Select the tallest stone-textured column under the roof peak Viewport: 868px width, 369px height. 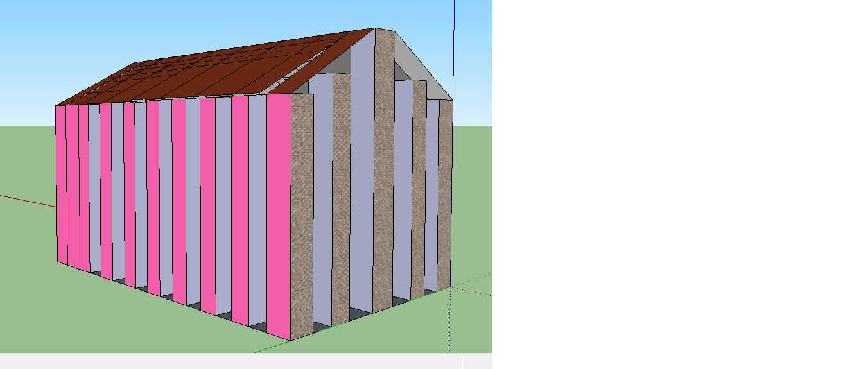(383, 170)
